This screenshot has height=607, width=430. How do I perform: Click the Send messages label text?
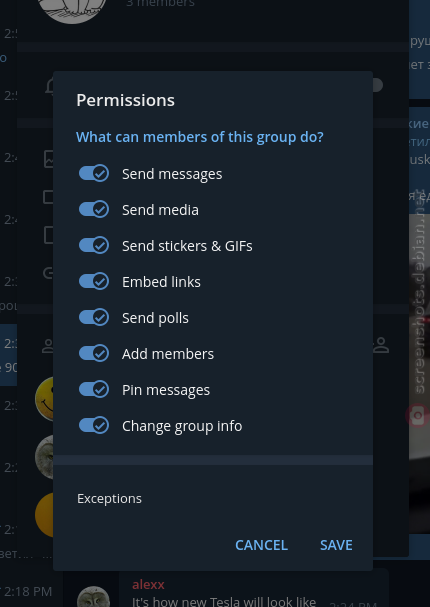[172, 174]
